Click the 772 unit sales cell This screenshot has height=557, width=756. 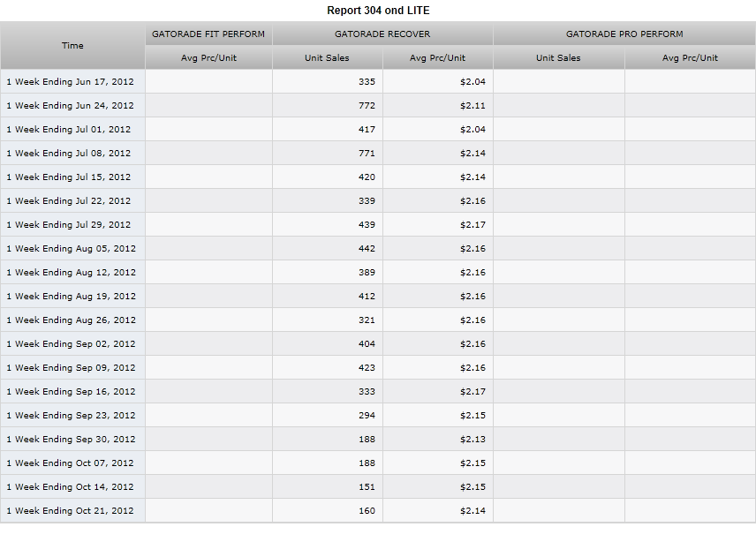point(328,106)
